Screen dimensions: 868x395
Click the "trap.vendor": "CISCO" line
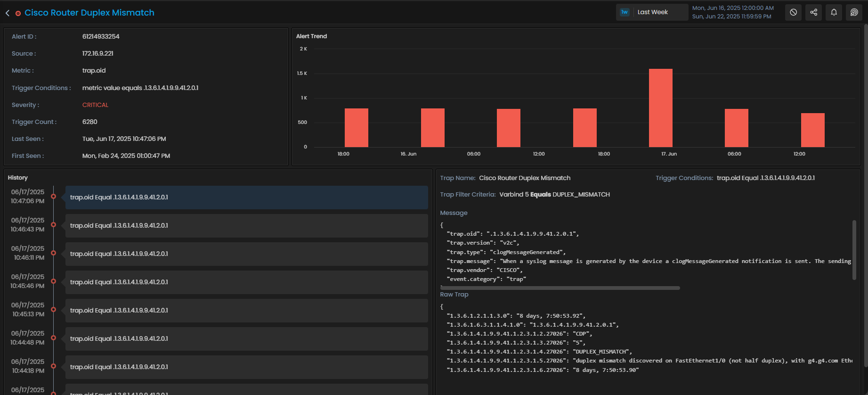pos(485,270)
